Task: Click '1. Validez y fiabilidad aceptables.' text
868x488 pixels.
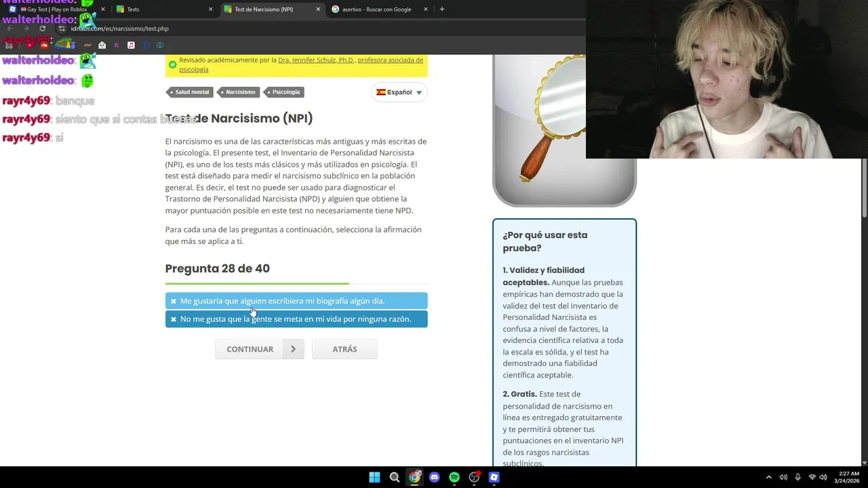Action: [543, 276]
